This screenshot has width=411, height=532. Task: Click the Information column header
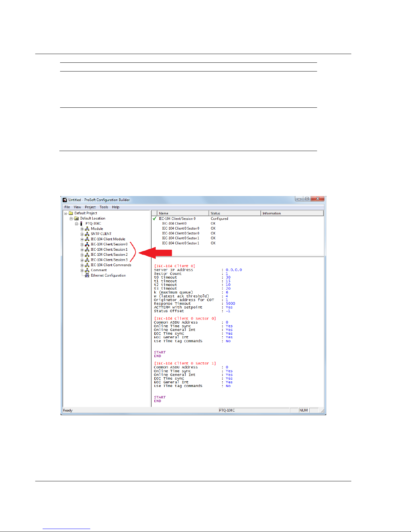click(292, 213)
